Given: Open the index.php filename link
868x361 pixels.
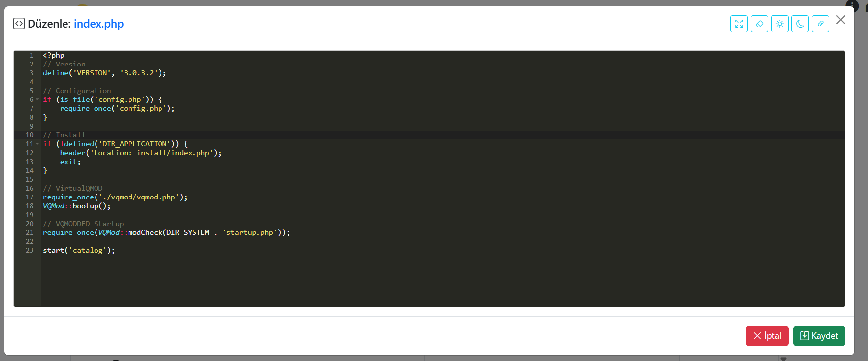Looking at the screenshot, I should point(98,24).
